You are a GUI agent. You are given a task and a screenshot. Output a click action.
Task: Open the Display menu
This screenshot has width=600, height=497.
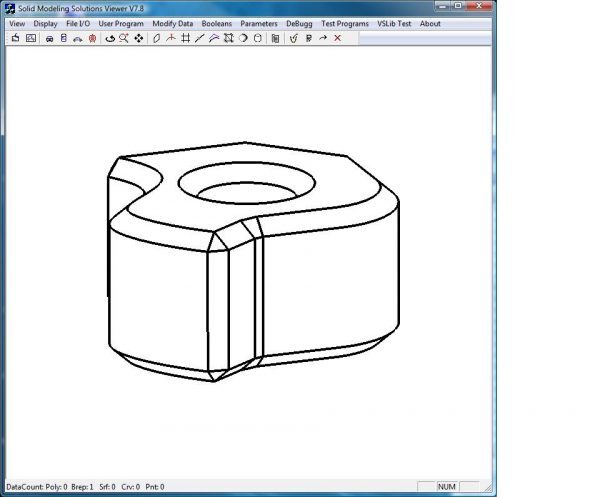click(45, 23)
